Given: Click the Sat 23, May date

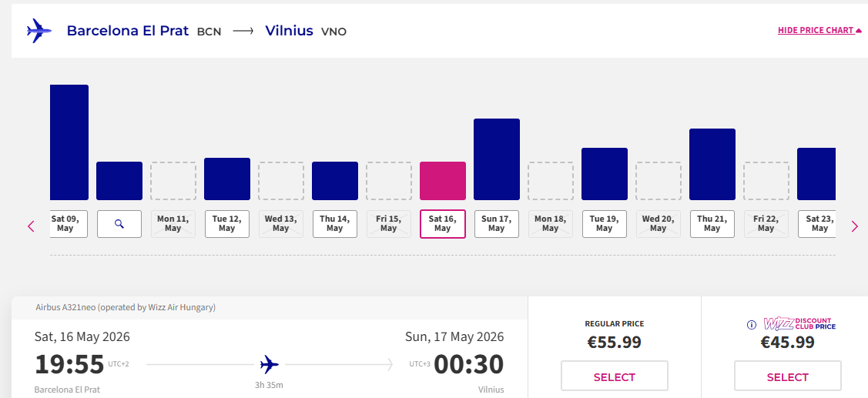Looking at the screenshot, I should pos(818,224).
